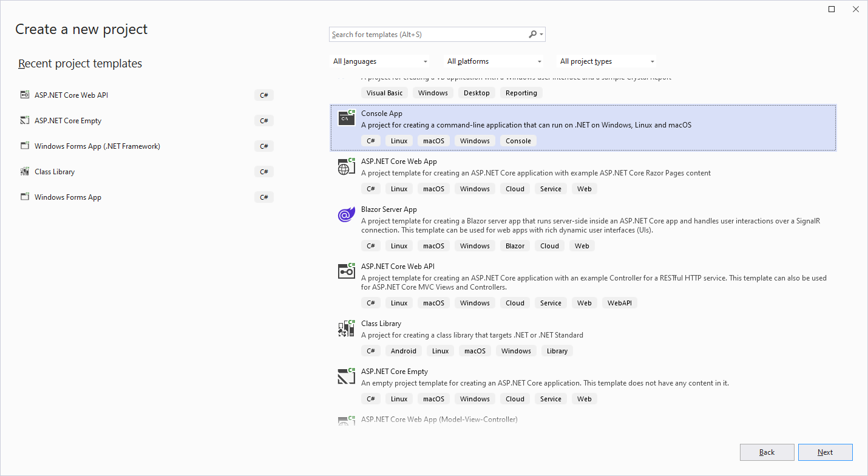This screenshot has height=476, width=868.
Task: Click the Class Library template icon in list
Action: click(x=347, y=328)
